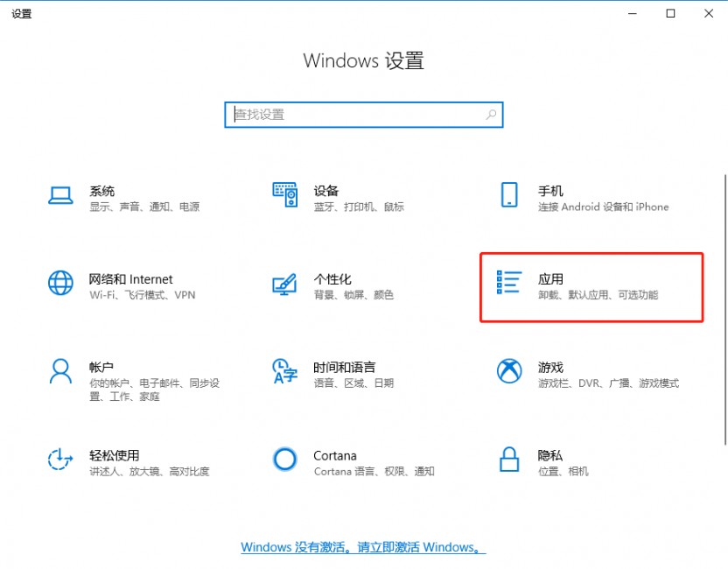This screenshot has width=728, height=569.
Task: Open the 帐户 person icon
Action: 60,371
